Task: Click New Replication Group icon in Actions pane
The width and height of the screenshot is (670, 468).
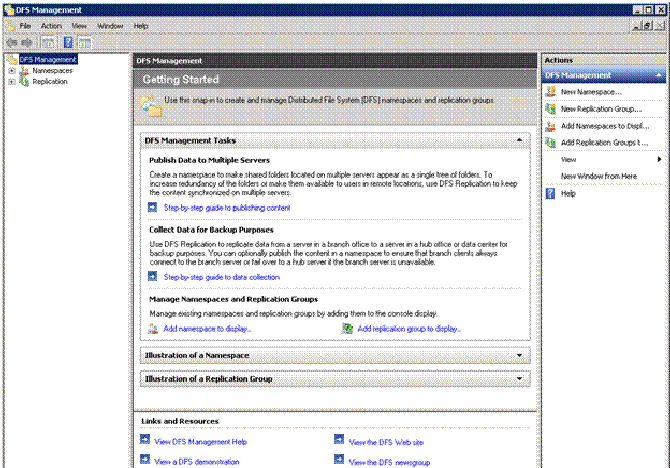Action: 551,109
